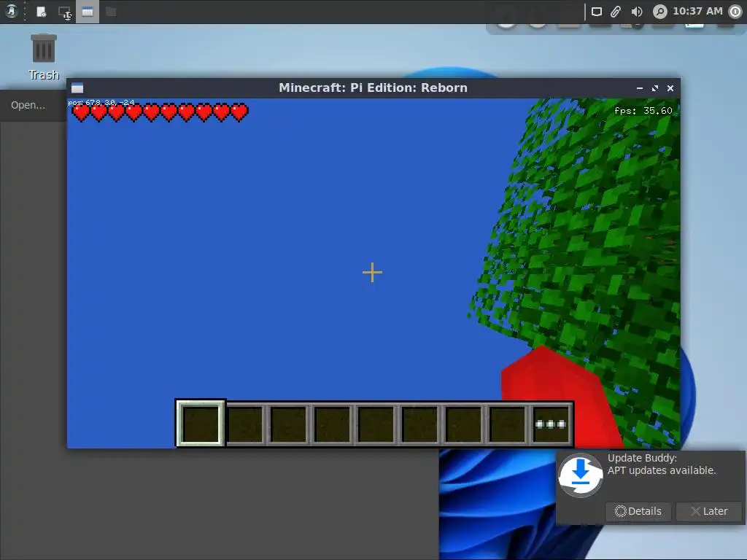Screen dimensions: 747x560
Task: Select the seventh hotbar slot
Action: tap(463, 424)
